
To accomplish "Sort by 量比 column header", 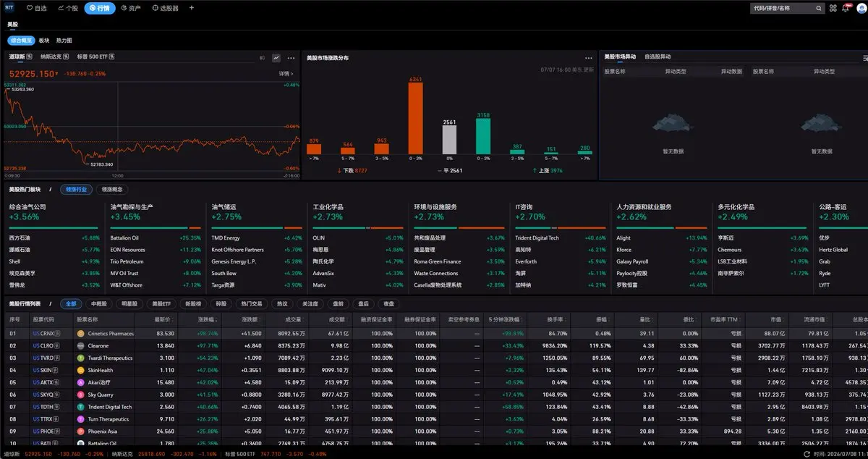I will click(x=648, y=319).
